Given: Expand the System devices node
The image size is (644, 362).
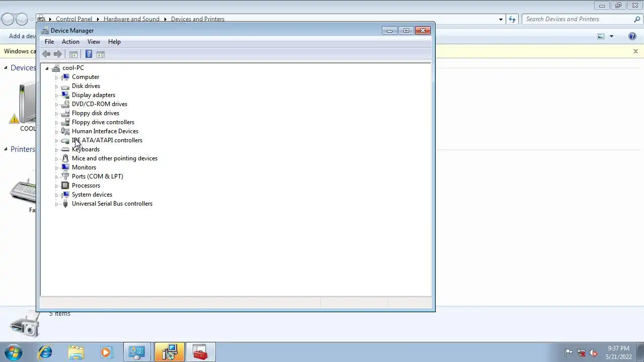Looking at the screenshot, I should pos(56,195).
